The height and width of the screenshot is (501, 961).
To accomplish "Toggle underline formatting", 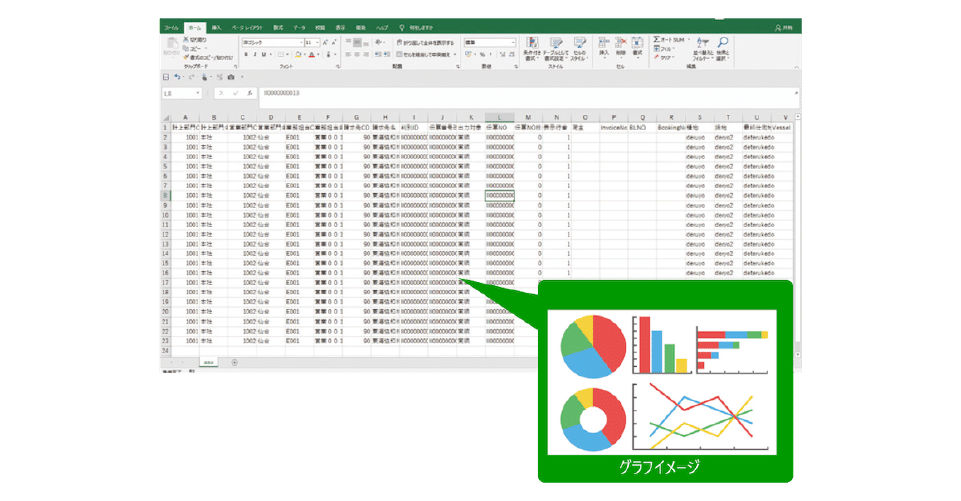I will pos(265,55).
